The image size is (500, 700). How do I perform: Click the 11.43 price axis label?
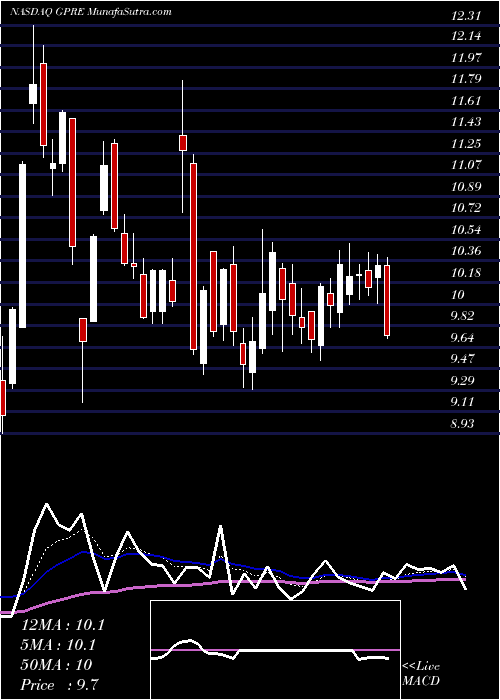pos(466,122)
